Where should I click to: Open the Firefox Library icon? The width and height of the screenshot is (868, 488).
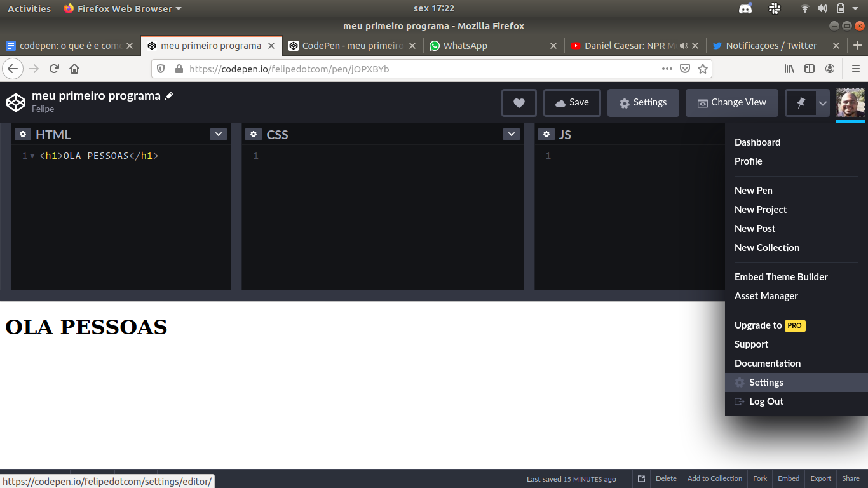click(789, 68)
